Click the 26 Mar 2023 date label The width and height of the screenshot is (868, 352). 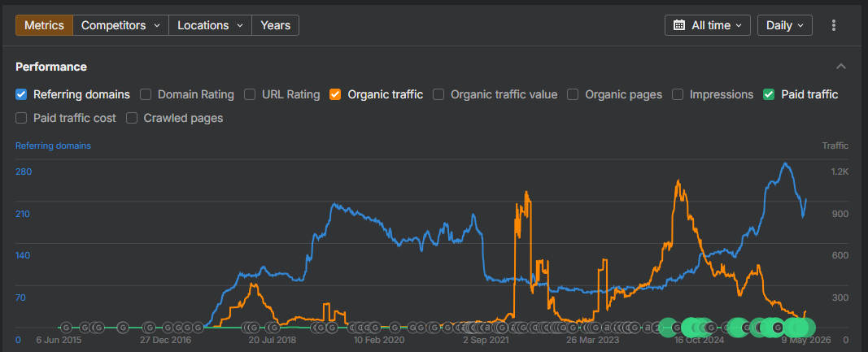point(593,340)
